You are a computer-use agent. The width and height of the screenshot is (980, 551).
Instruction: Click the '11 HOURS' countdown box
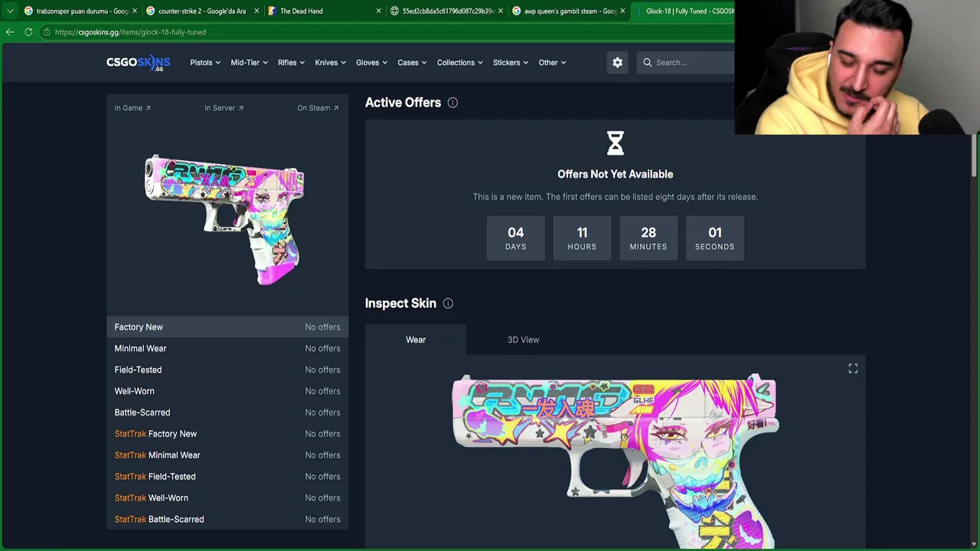pyautogui.click(x=582, y=238)
